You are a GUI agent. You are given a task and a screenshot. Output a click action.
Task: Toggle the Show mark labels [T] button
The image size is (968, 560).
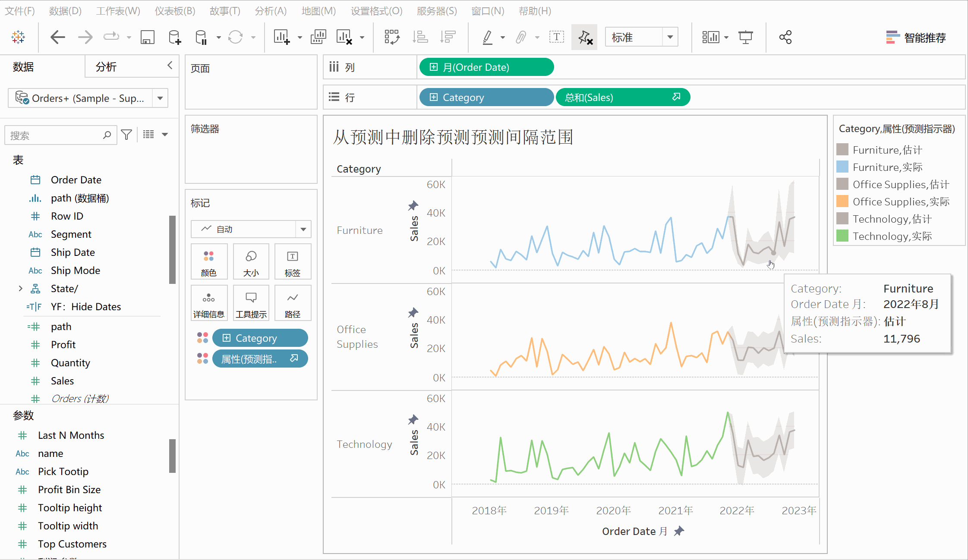[556, 38]
